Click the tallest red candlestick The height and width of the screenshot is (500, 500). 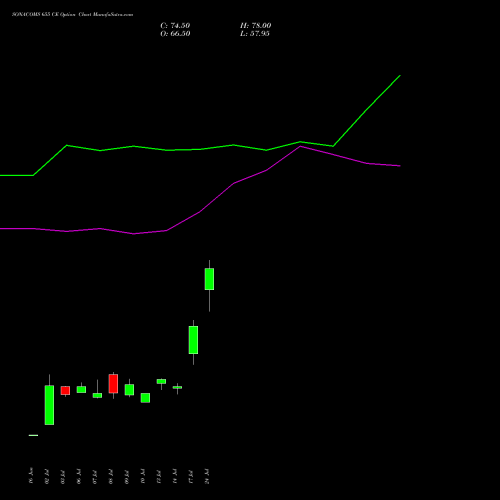[113, 384]
